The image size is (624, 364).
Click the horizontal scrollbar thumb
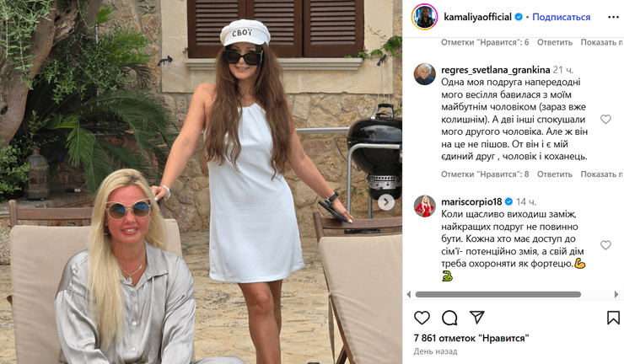pyautogui.click(x=498, y=294)
